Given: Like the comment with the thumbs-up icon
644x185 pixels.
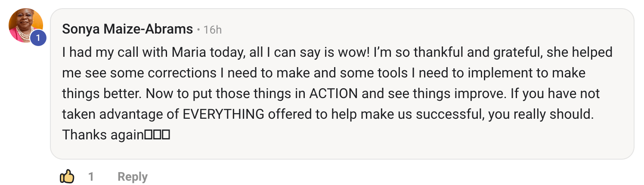Looking at the screenshot, I should click(x=67, y=176).
